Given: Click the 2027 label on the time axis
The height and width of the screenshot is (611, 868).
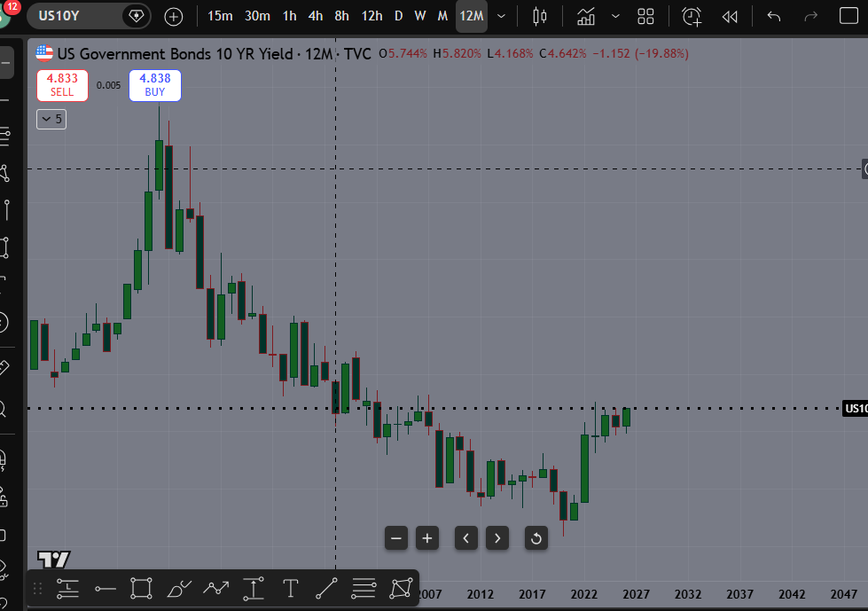Looking at the screenshot, I should [636, 594].
